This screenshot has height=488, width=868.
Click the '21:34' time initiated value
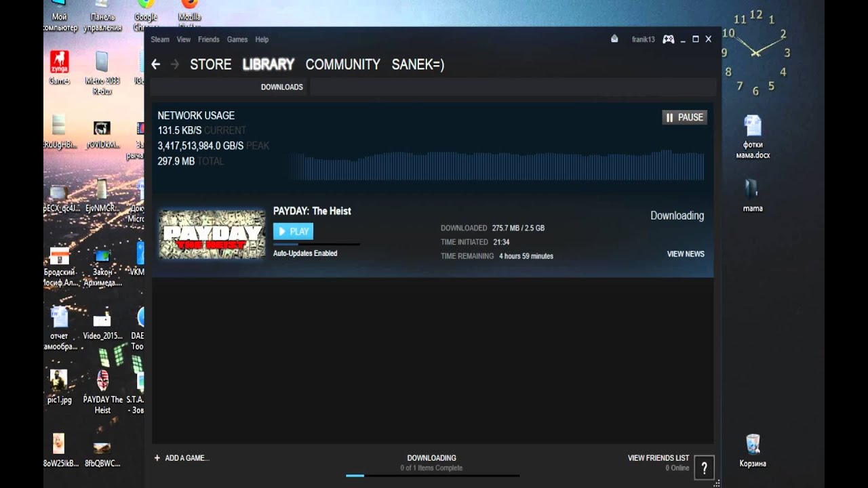(x=502, y=242)
